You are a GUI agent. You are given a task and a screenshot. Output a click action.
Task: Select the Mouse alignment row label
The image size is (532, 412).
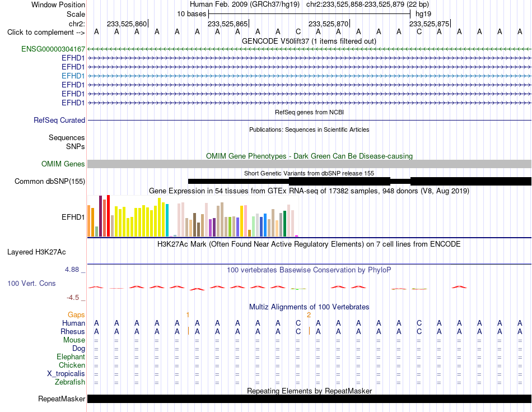(x=74, y=340)
